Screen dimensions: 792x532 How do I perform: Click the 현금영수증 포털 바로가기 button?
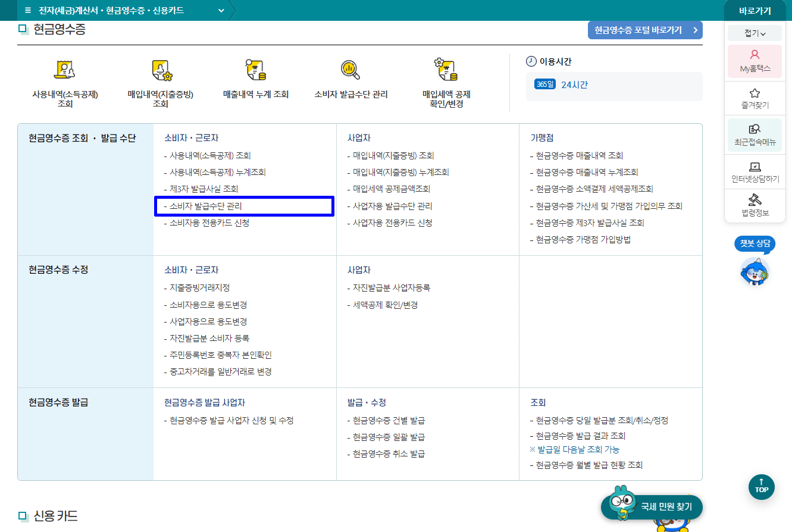click(645, 30)
